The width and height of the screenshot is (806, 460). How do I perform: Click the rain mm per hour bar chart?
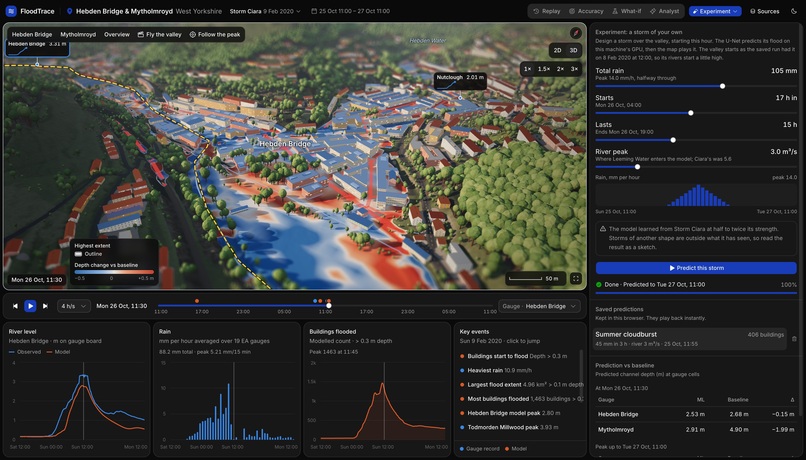[696, 195]
